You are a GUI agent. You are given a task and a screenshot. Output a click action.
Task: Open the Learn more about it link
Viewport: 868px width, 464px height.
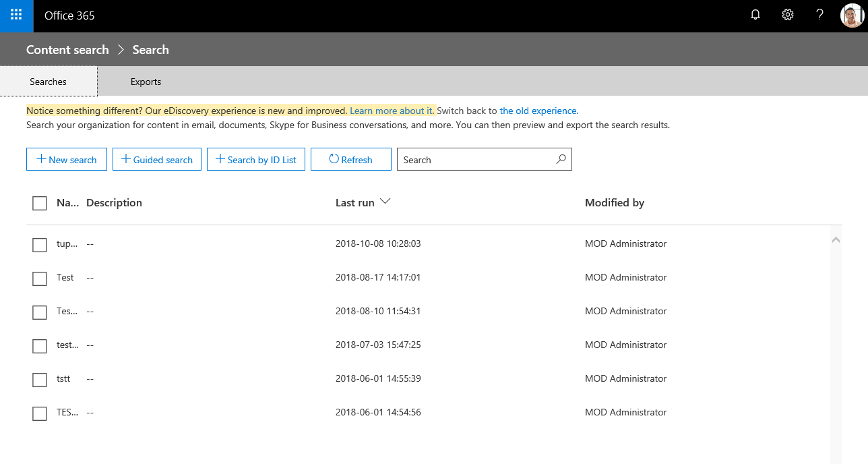coord(392,111)
